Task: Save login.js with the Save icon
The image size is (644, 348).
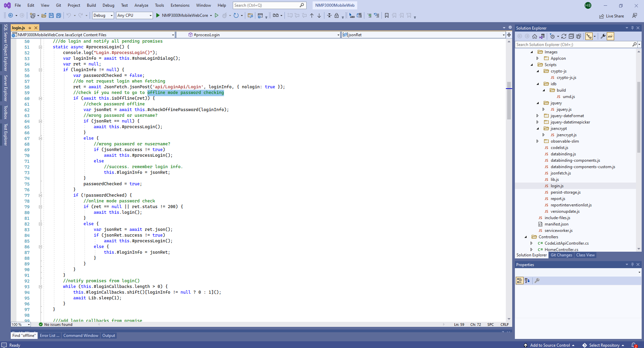Action: 51,15
